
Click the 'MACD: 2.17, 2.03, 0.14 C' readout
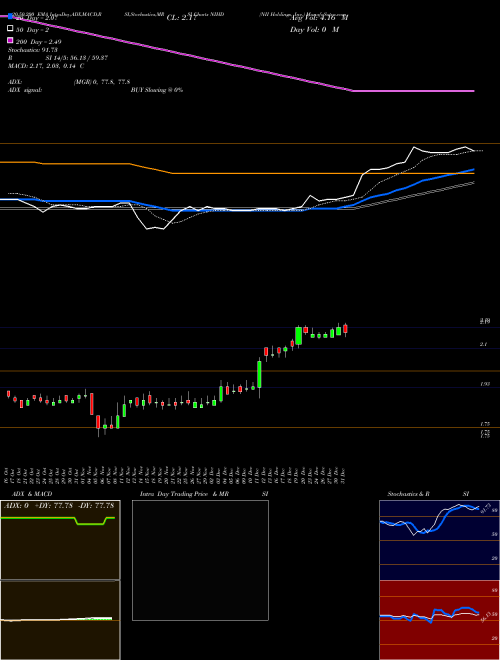tap(46, 66)
